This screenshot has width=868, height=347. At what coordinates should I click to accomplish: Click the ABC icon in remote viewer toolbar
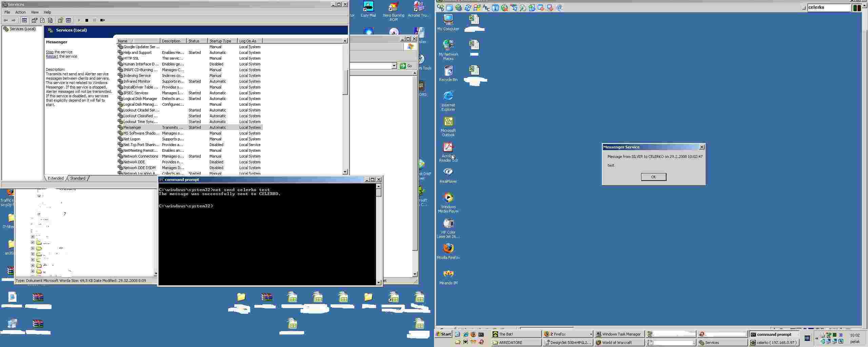tap(486, 8)
